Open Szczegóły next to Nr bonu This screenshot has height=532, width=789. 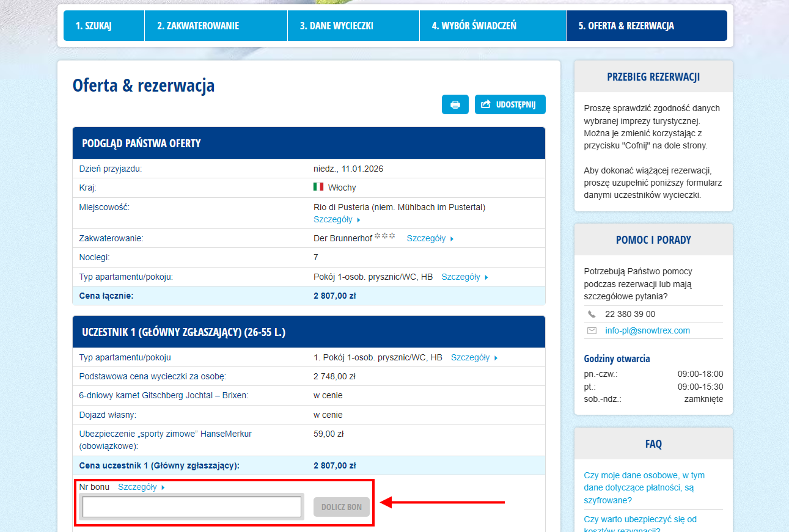(141, 487)
